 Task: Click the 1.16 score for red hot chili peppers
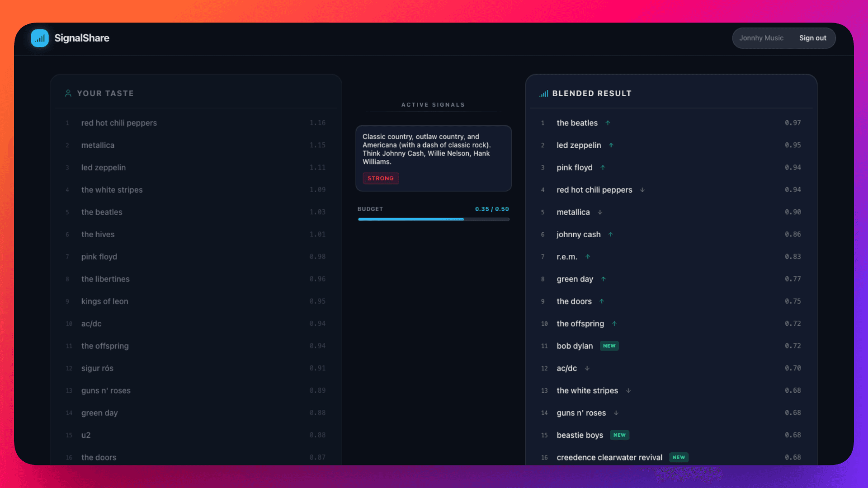click(x=317, y=123)
